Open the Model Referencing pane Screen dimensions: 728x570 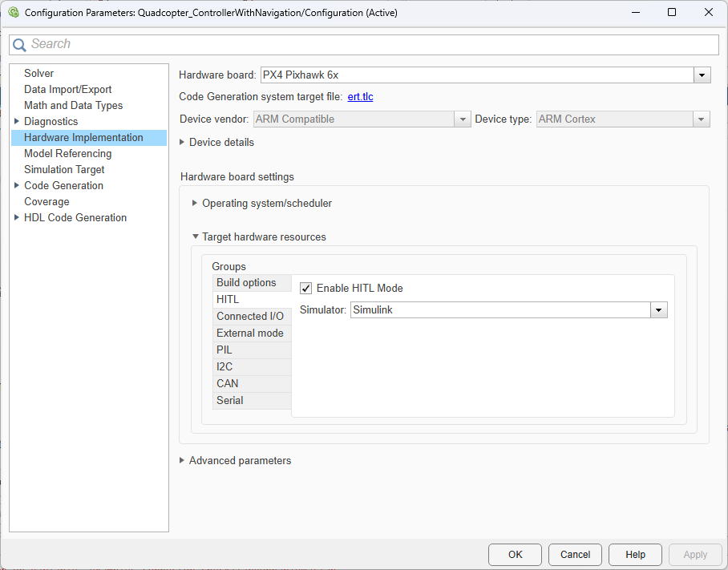pos(68,153)
